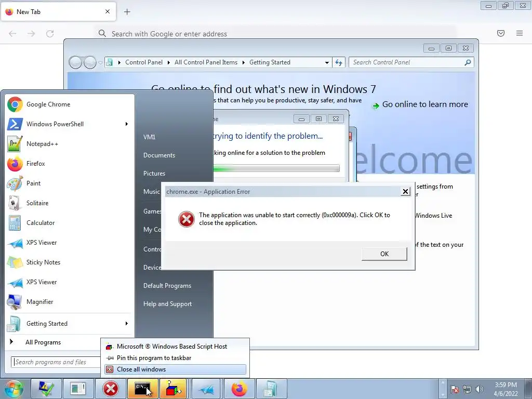Focus Search programs and files box
Viewport: 532px width, 399px height.
pyautogui.click(x=56, y=362)
